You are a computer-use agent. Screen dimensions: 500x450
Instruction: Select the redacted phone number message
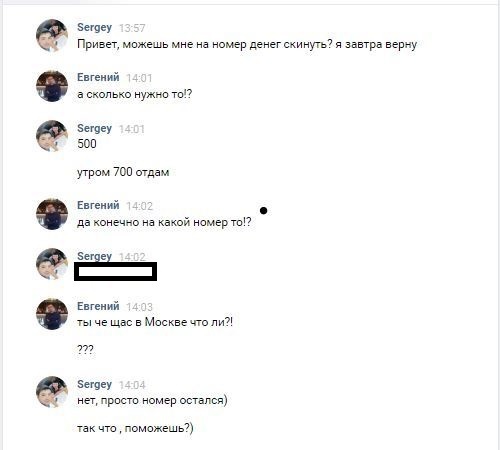click(115, 272)
